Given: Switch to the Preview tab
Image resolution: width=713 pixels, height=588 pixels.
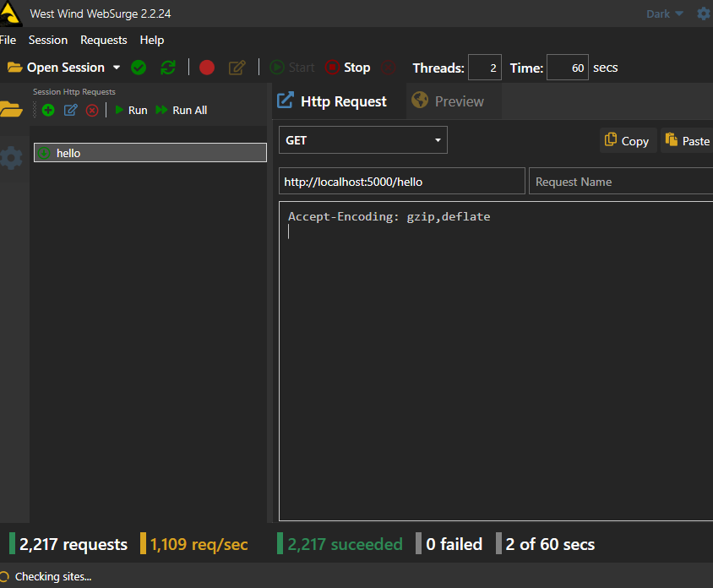Looking at the screenshot, I should tap(449, 101).
